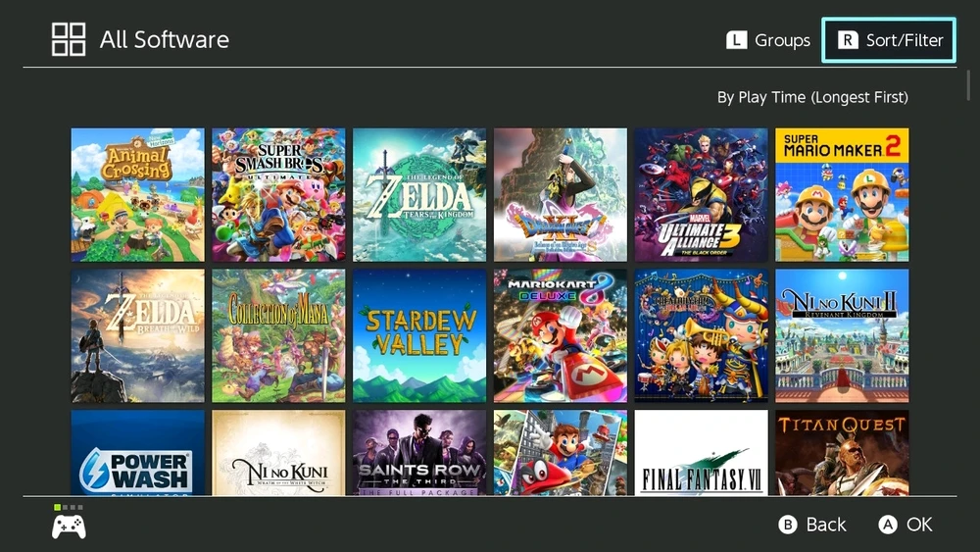980x552 pixels.
Task: Open Super Mario Maker 2 tile
Action: coord(842,194)
